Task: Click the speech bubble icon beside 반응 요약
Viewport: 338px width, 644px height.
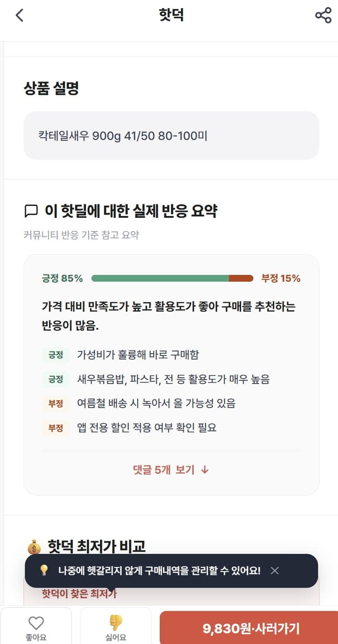Action: [x=31, y=211]
